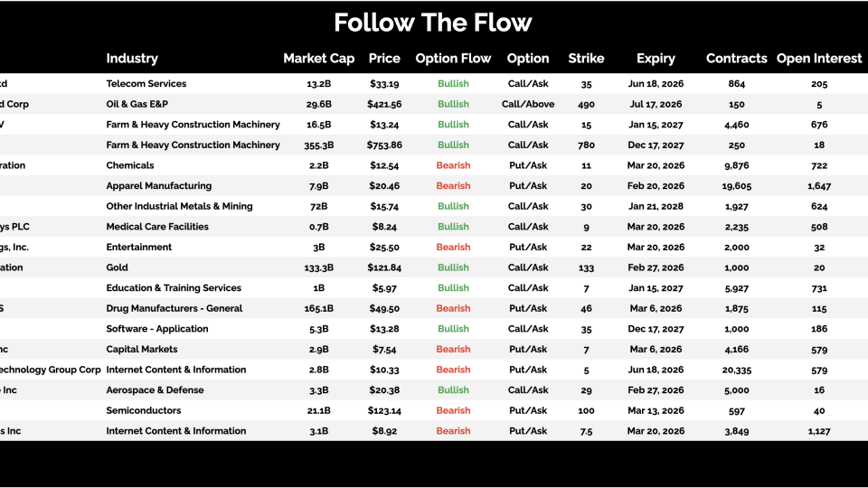
Task: Select the Telecom Services industry cell
Action: coord(146,84)
